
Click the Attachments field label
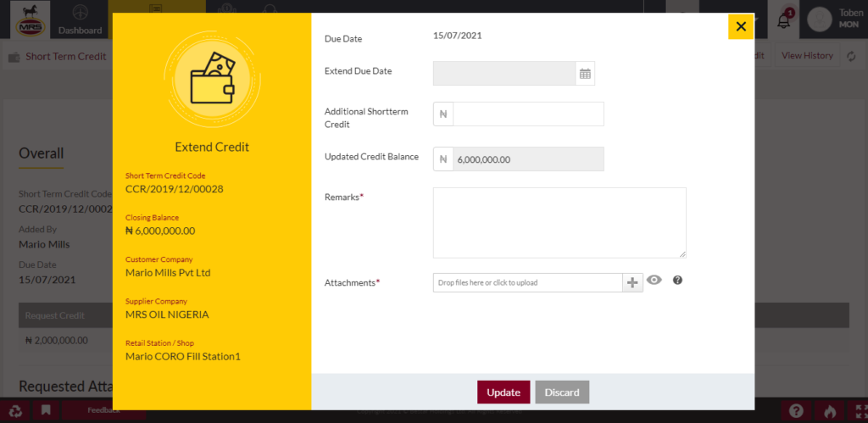(352, 282)
